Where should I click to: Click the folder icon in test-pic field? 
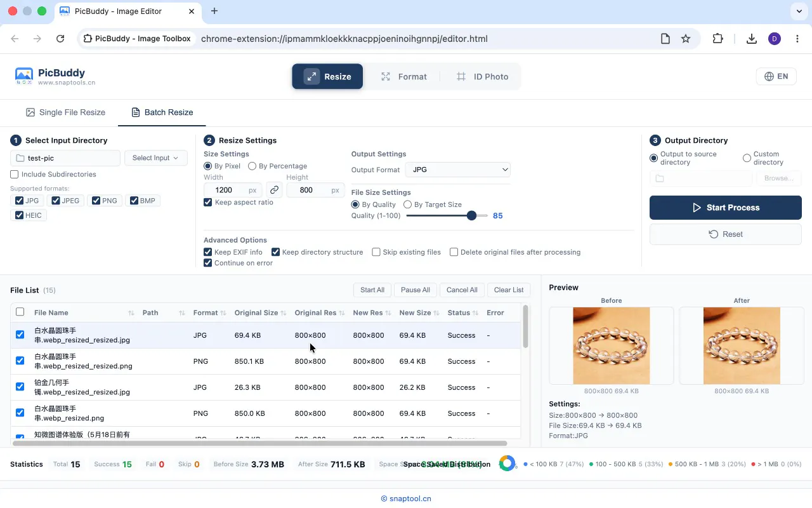coord(20,158)
